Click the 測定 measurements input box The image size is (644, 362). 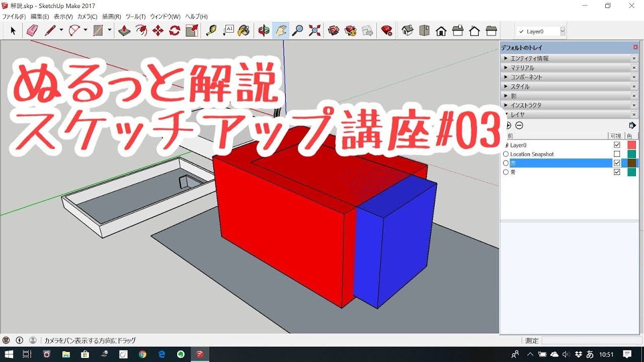click(592, 340)
